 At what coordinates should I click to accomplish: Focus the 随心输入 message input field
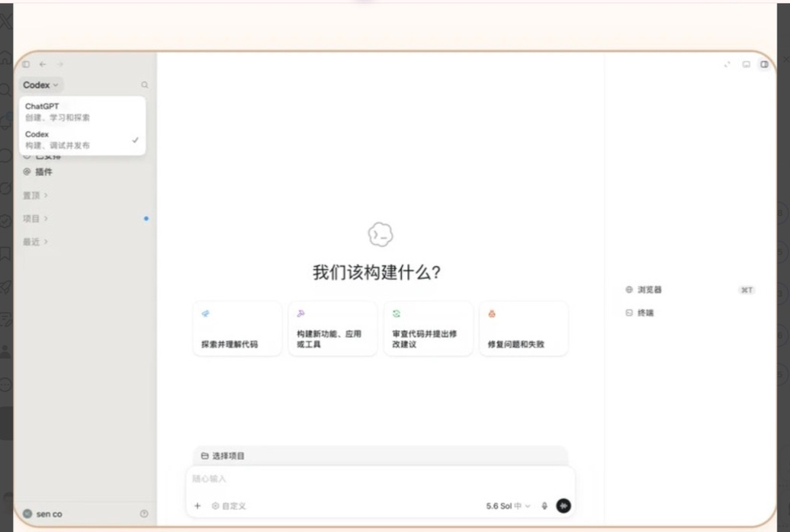[x=381, y=479]
